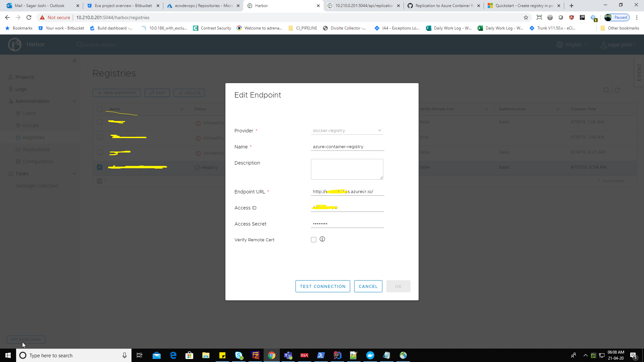
Task: Switch to Eva project overview Bitbucket tab
Action: [x=123, y=6]
